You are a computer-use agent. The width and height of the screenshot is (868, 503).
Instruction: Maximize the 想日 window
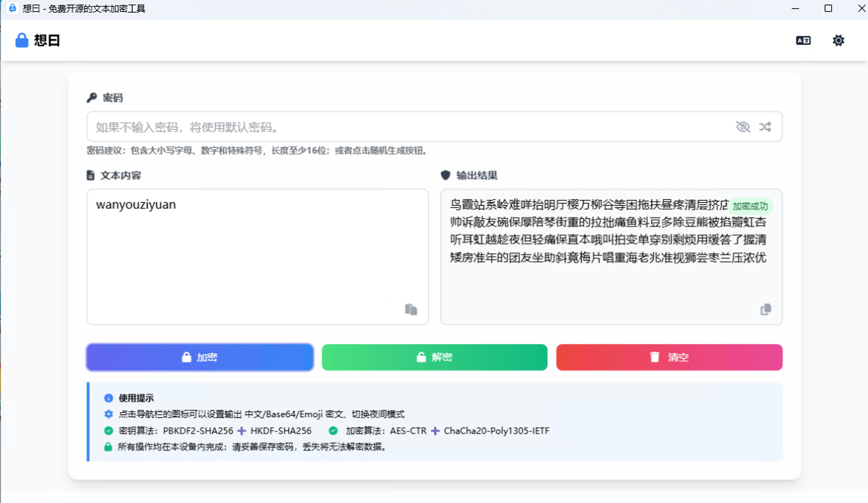point(828,8)
